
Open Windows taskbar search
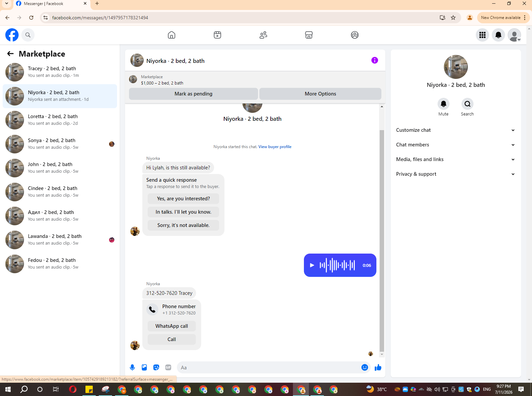24,389
